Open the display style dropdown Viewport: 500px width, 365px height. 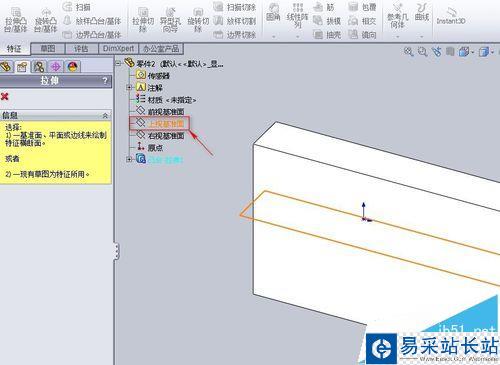click(x=486, y=52)
